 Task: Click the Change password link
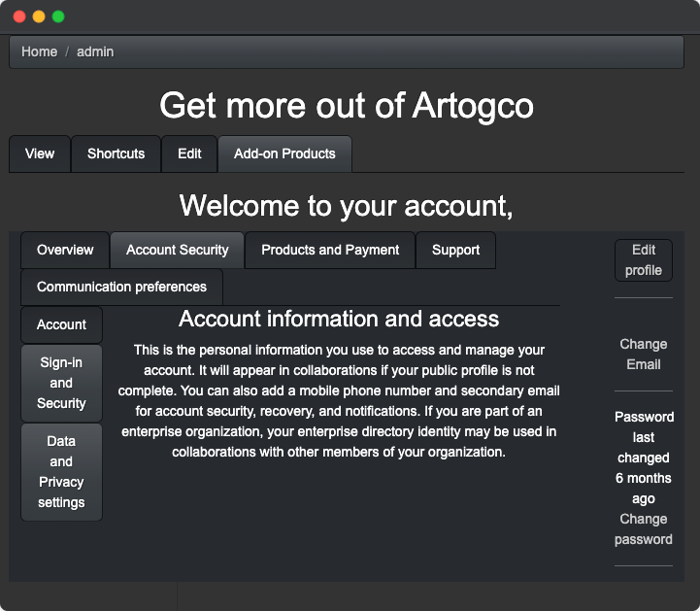pos(644,529)
